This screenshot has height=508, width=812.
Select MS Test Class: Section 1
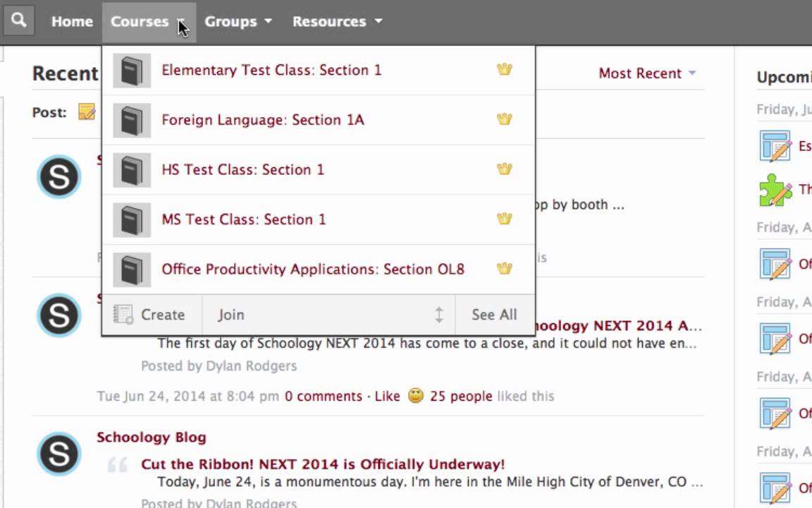(x=244, y=219)
